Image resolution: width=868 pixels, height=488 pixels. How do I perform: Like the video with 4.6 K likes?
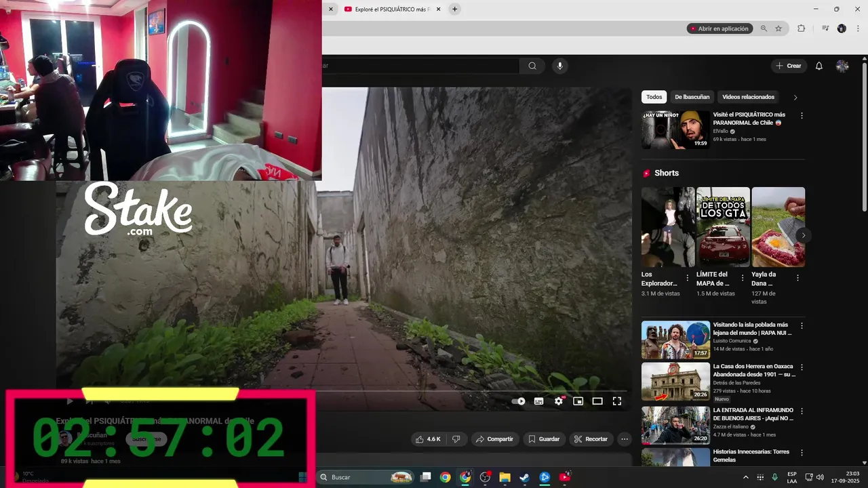429,439
